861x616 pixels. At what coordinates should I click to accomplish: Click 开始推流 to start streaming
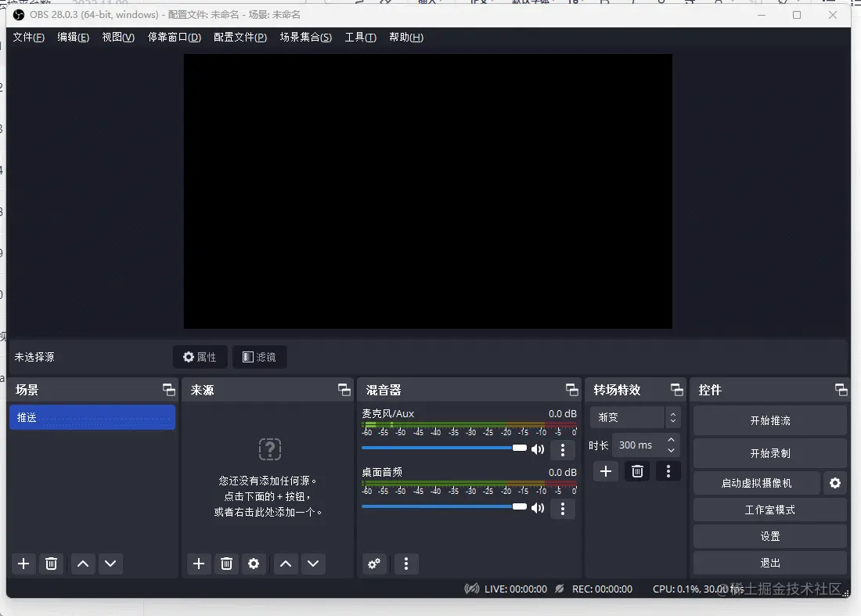point(770,421)
